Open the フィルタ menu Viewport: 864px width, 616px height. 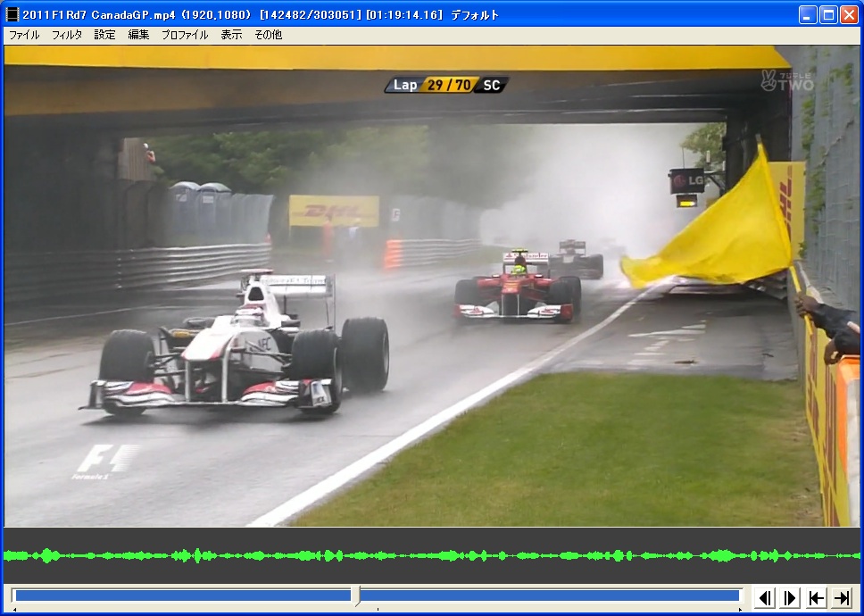[67, 35]
